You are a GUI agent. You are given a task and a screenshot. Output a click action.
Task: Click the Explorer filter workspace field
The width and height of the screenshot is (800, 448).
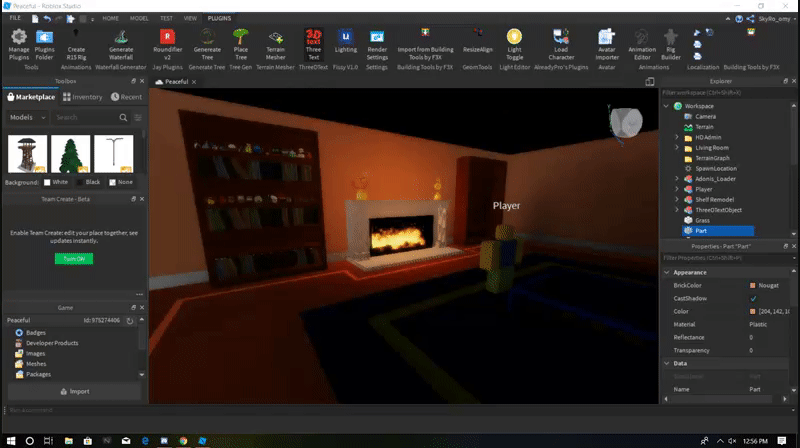pos(726,93)
